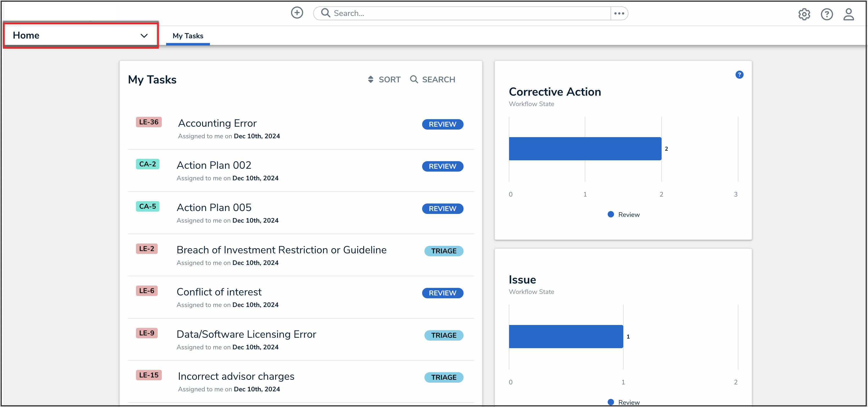Select the My Tasks tab
The width and height of the screenshot is (868, 407).
pyautogui.click(x=188, y=36)
